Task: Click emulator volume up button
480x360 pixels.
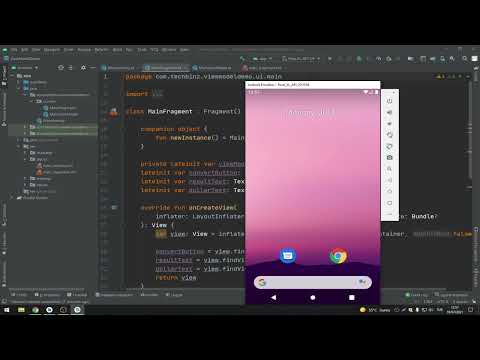Action: [x=389, y=112]
